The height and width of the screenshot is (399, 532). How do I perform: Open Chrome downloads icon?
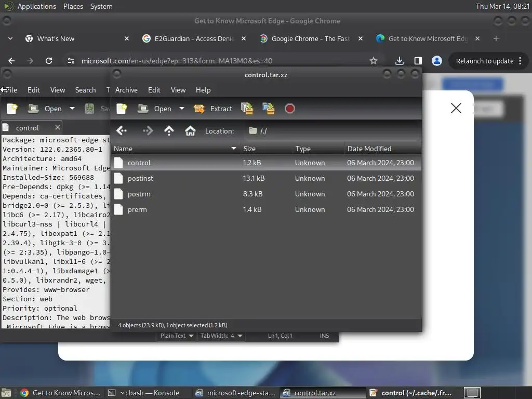coord(400,61)
